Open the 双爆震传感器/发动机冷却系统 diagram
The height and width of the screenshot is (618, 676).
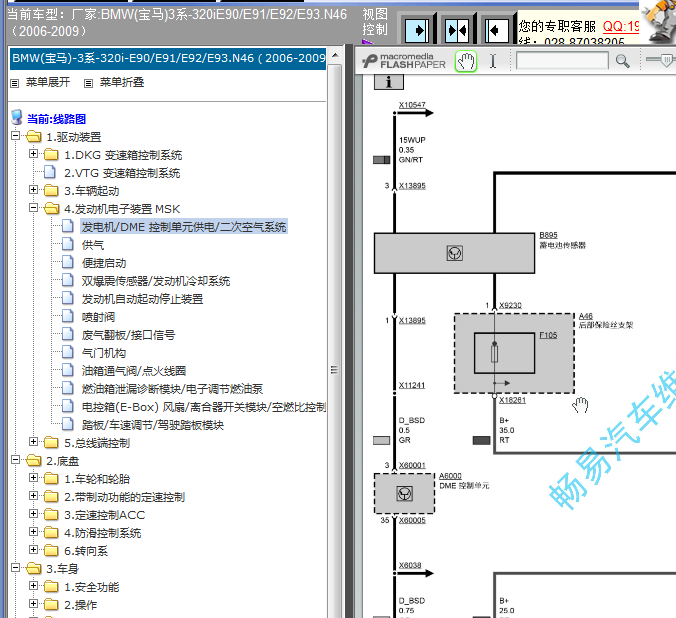[x=156, y=281]
